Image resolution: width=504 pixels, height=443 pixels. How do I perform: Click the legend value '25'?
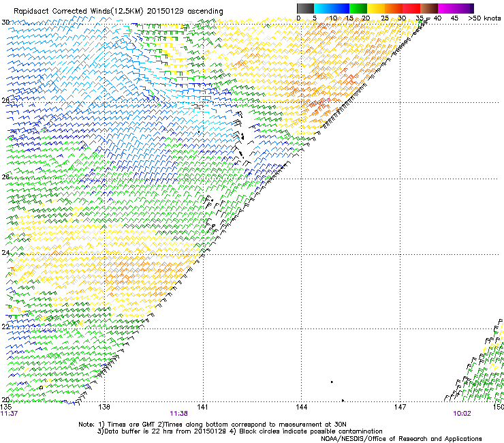pos(385,18)
